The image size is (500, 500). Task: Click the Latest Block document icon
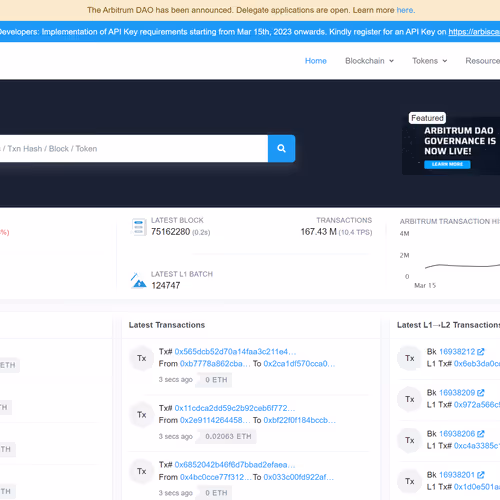(139, 227)
